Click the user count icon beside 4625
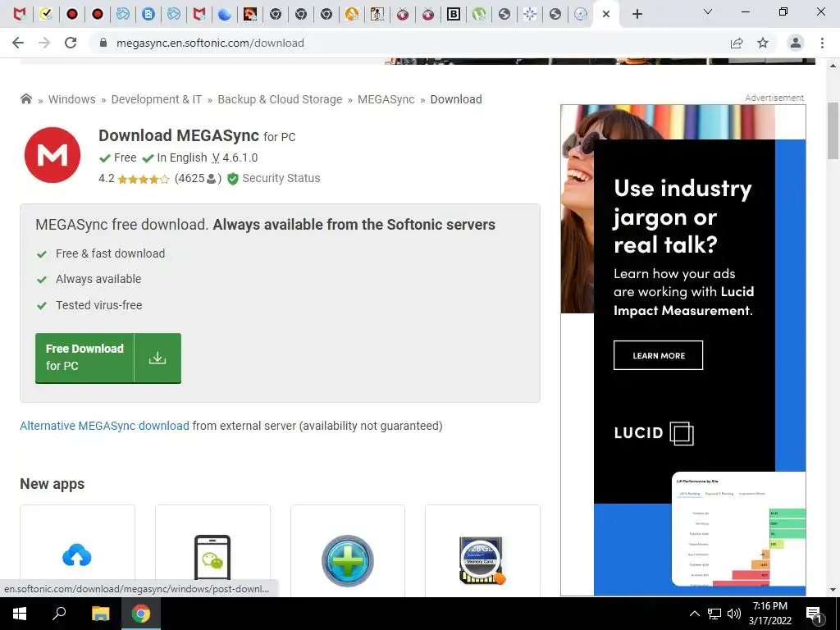This screenshot has height=630, width=840. [211, 179]
